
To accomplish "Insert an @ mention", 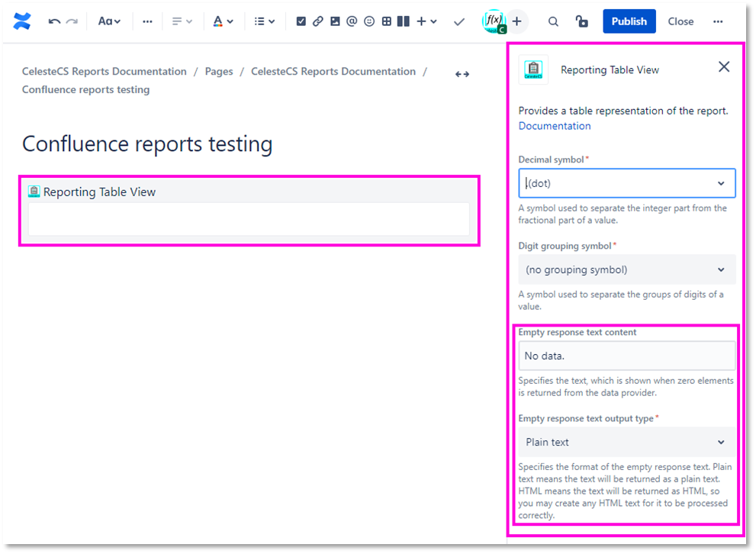I will pos(352,21).
